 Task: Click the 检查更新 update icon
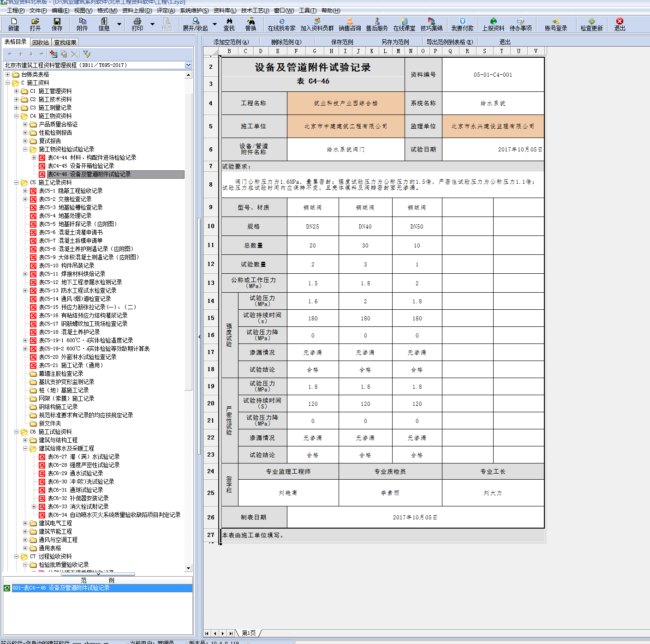[x=592, y=24]
